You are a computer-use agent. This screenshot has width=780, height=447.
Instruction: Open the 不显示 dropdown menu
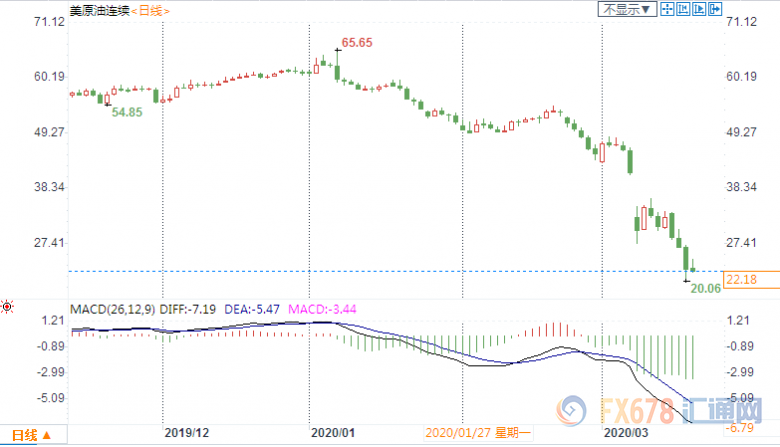[627, 9]
